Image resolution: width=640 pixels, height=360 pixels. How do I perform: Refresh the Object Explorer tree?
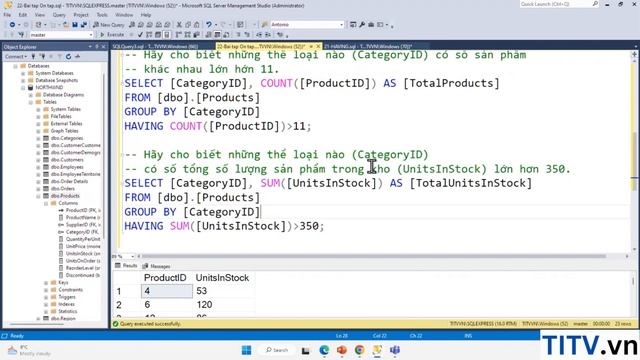click(x=68, y=56)
